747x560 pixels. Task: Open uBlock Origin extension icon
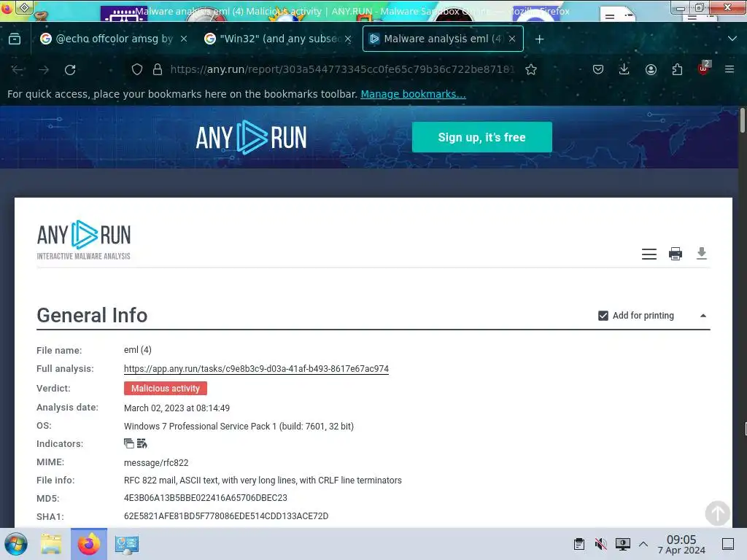[x=704, y=69]
